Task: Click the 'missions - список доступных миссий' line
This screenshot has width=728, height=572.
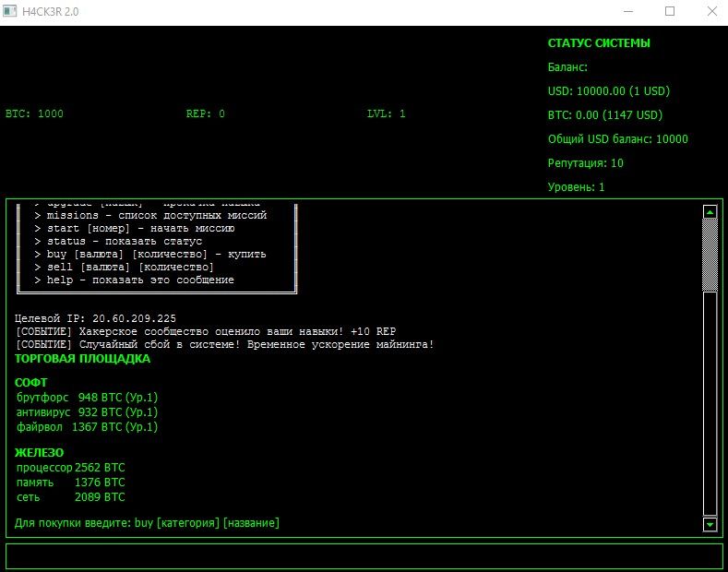Action: coord(151,216)
